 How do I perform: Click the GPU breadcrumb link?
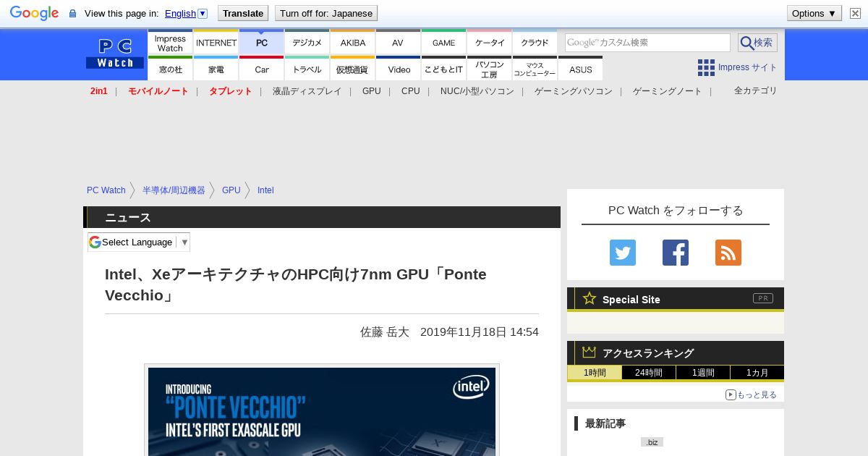coord(231,190)
